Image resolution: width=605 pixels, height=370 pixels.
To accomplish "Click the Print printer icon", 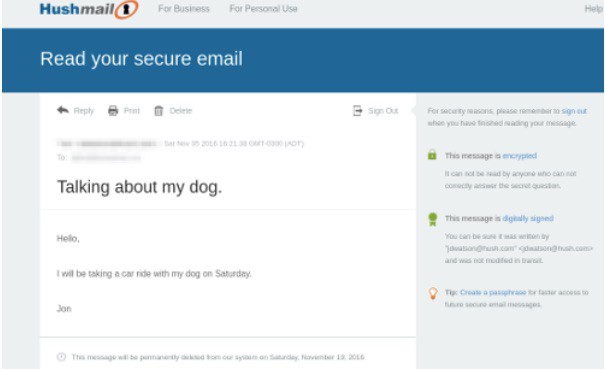I will point(113,111).
